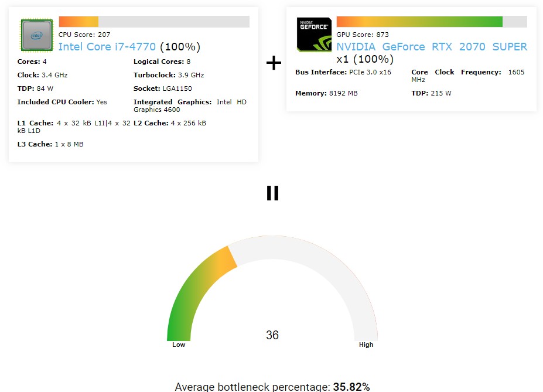Click the Integrated Graphics specification text
Screen dimensions: 543x392
pos(190,105)
